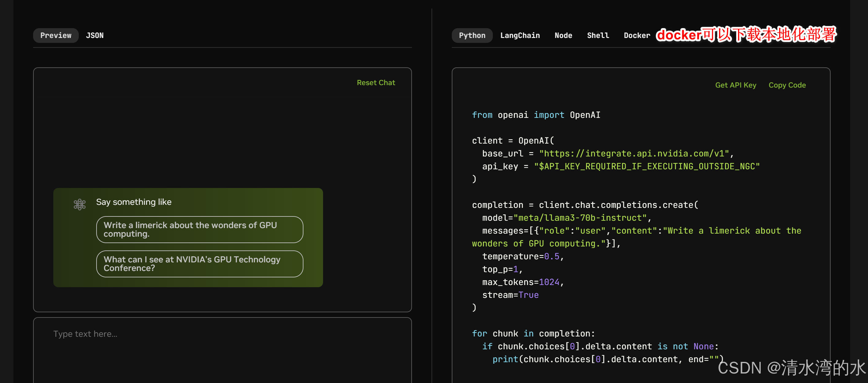Screen dimensions: 868x383
Task: Switch to the LangChain code tab
Action: pos(520,35)
